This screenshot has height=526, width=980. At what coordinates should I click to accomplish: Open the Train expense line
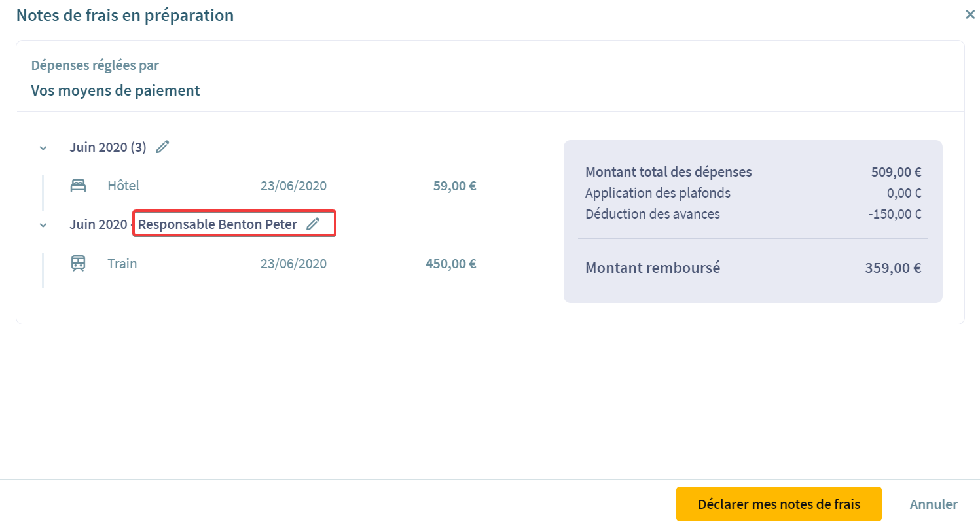click(274, 264)
